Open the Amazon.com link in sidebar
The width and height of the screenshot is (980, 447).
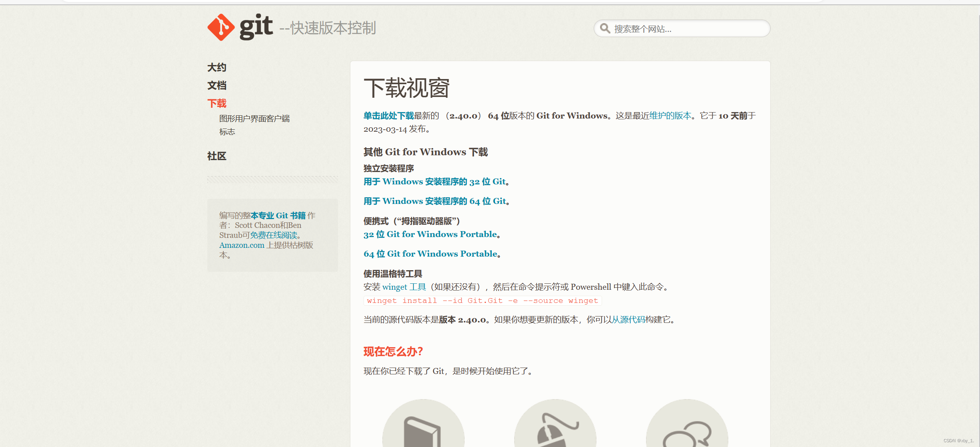[x=242, y=245]
